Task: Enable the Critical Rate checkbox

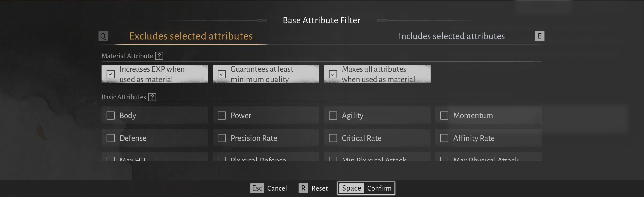Action: pos(333,138)
